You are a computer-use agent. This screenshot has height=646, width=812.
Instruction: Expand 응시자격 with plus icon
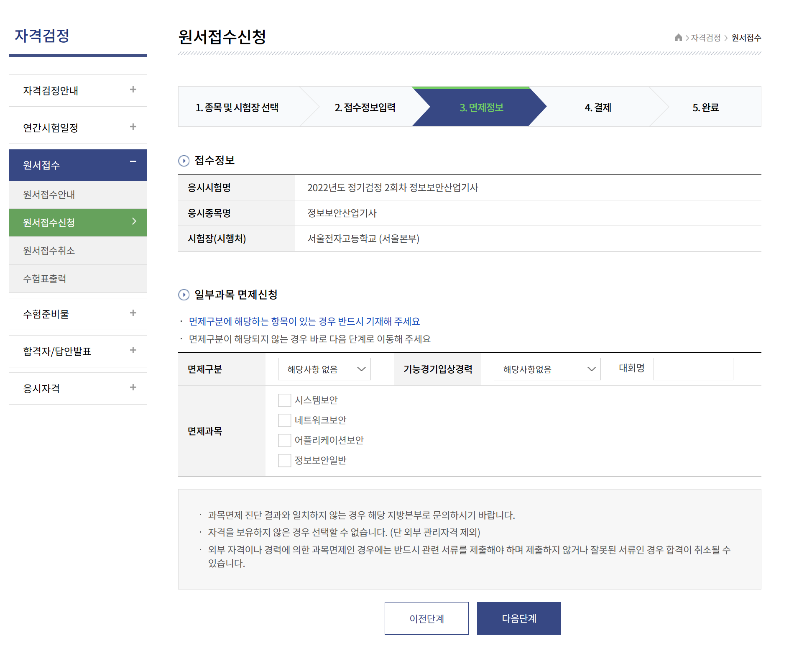point(133,387)
